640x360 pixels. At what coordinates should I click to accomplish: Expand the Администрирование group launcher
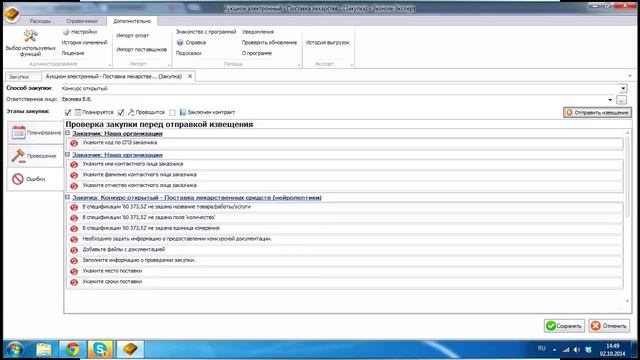tap(109, 65)
